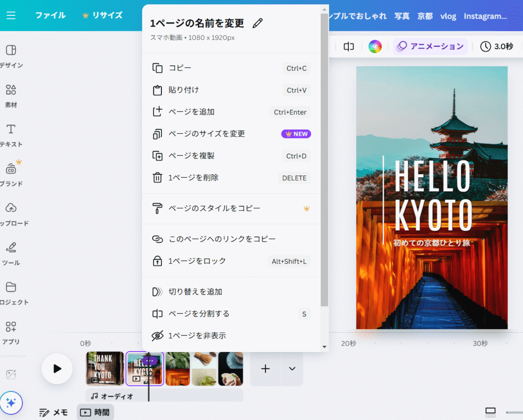Choose ページを複製 menu entry
Image resolution: width=523 pixels, height=420 pixels.
click(x=231, y=156)
